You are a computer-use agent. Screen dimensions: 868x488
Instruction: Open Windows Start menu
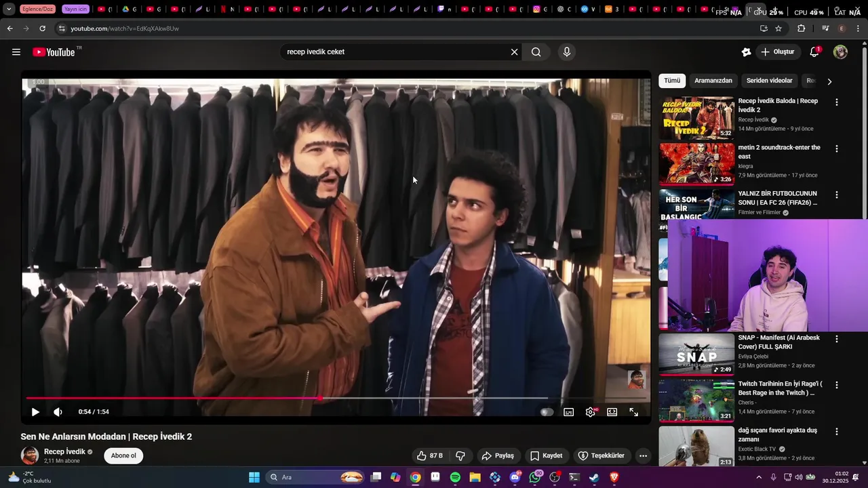254,477
